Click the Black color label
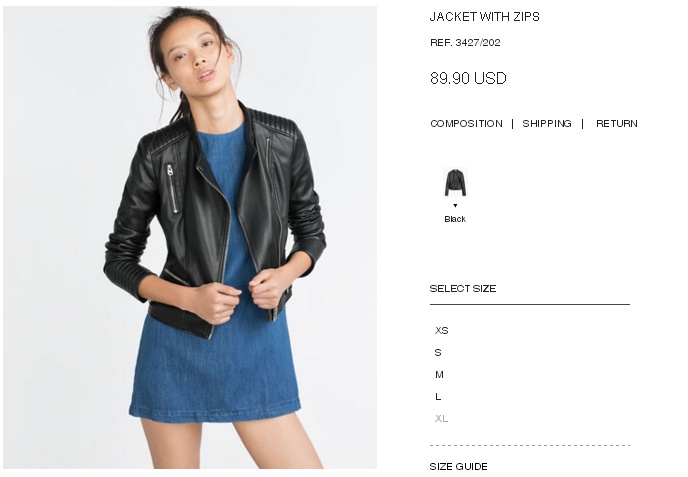The height and width of the screenshot is (477, 688). (455, 219)
